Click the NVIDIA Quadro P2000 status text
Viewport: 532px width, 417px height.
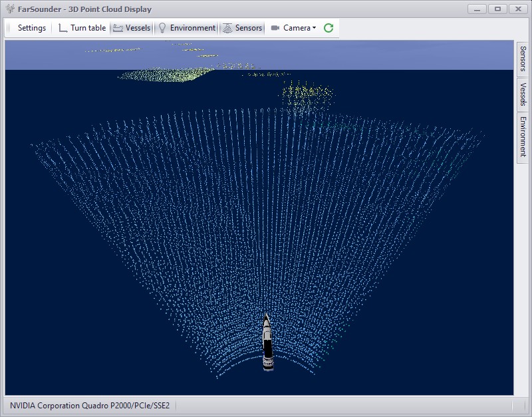(x=90, y=406)
